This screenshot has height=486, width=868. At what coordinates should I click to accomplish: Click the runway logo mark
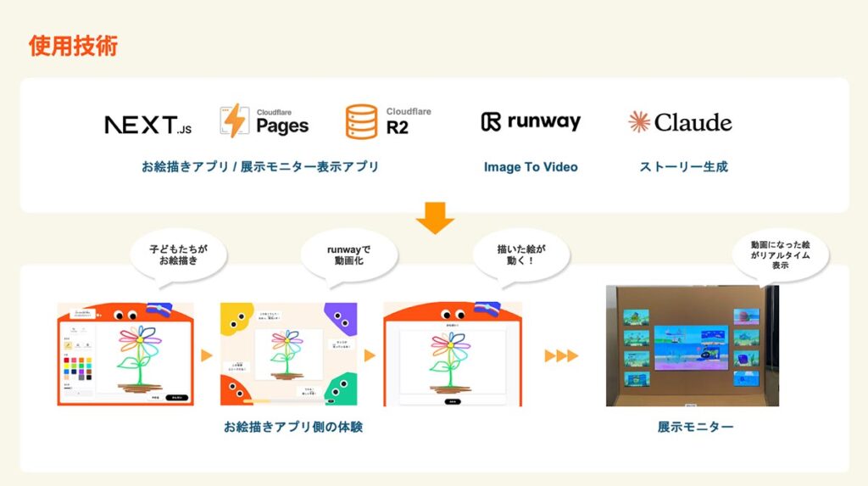[491, 121]
